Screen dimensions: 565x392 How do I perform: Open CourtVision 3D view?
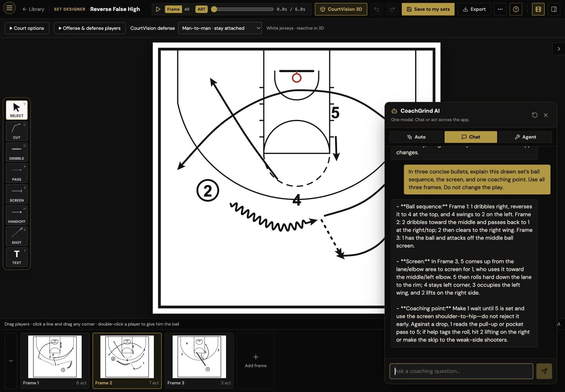click(341, 9)
